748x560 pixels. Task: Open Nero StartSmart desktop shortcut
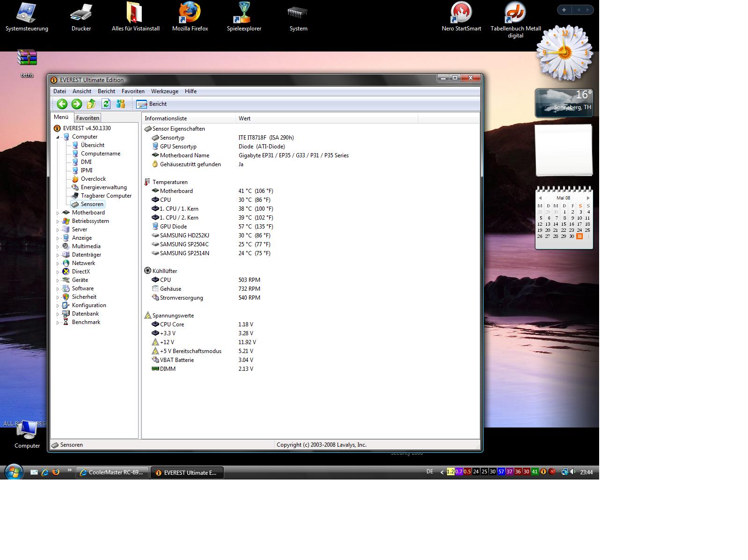(x=461, y=17)
